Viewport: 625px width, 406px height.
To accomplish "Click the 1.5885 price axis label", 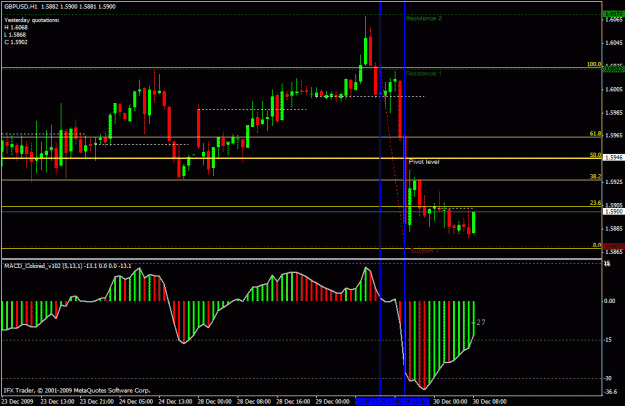I will (x=614, y=229).
